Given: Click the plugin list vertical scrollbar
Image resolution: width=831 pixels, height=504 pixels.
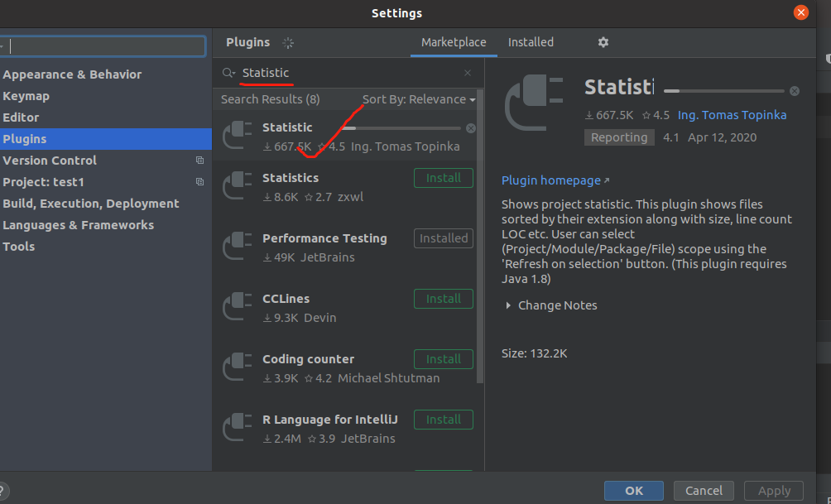Looking at the screenshot, I should coord(480,237).
